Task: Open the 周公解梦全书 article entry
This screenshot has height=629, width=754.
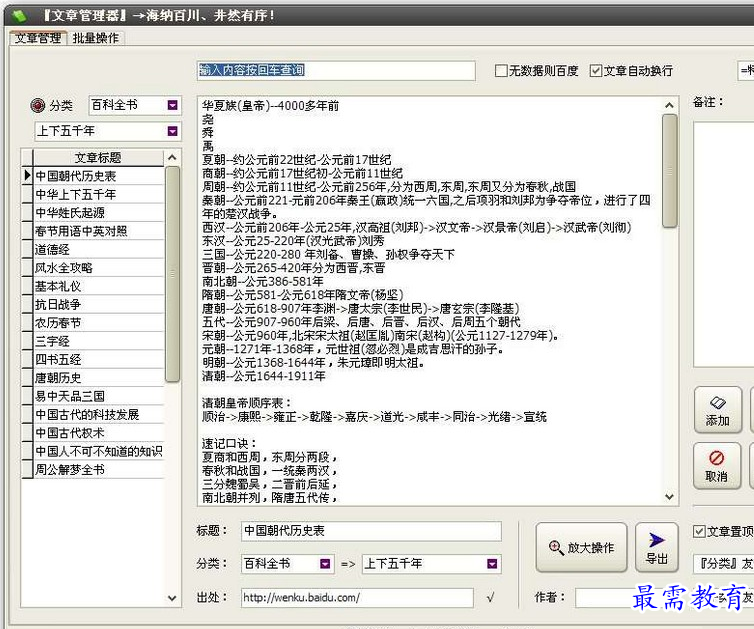Action: click(70, 469)
